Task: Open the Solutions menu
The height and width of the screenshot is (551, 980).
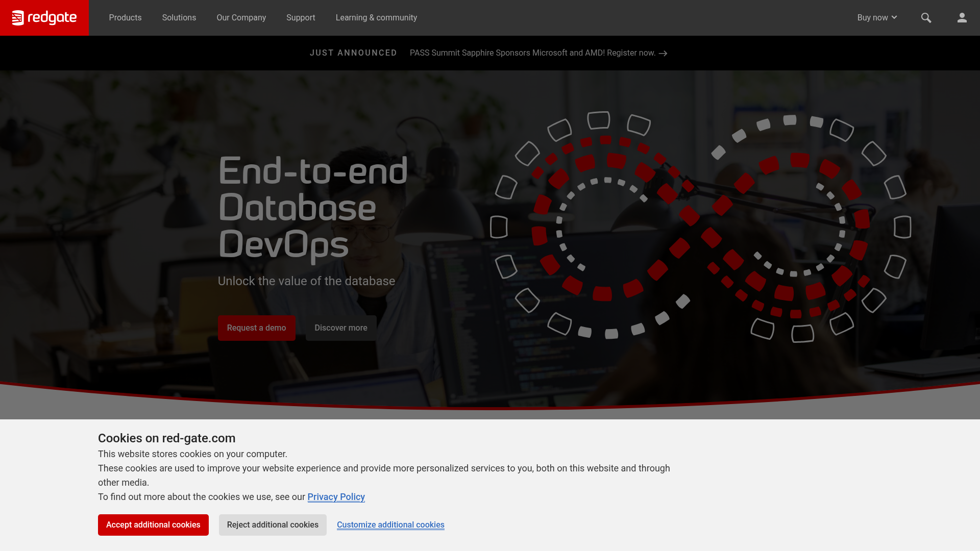Action: tap(179, 17)
